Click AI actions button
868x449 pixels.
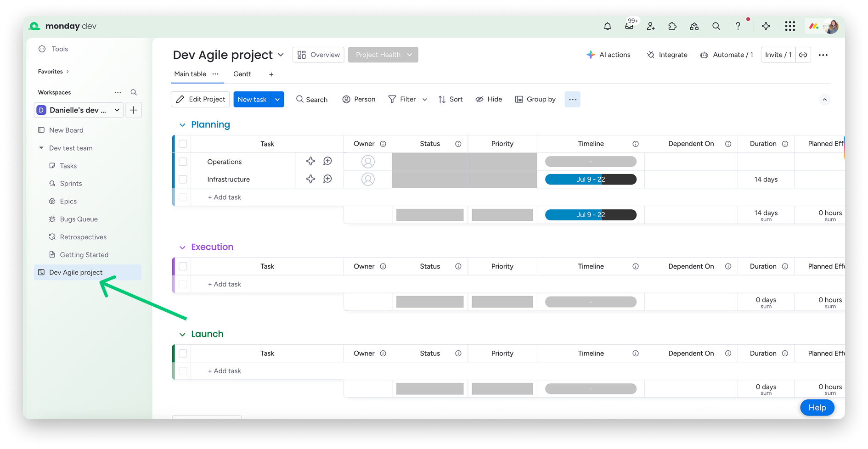[609, 55]
